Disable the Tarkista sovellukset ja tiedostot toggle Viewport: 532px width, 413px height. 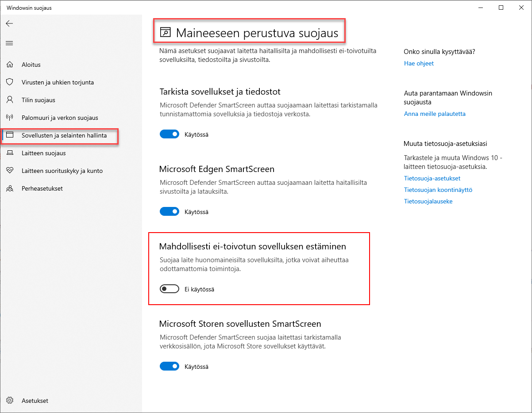click(170, 134)
